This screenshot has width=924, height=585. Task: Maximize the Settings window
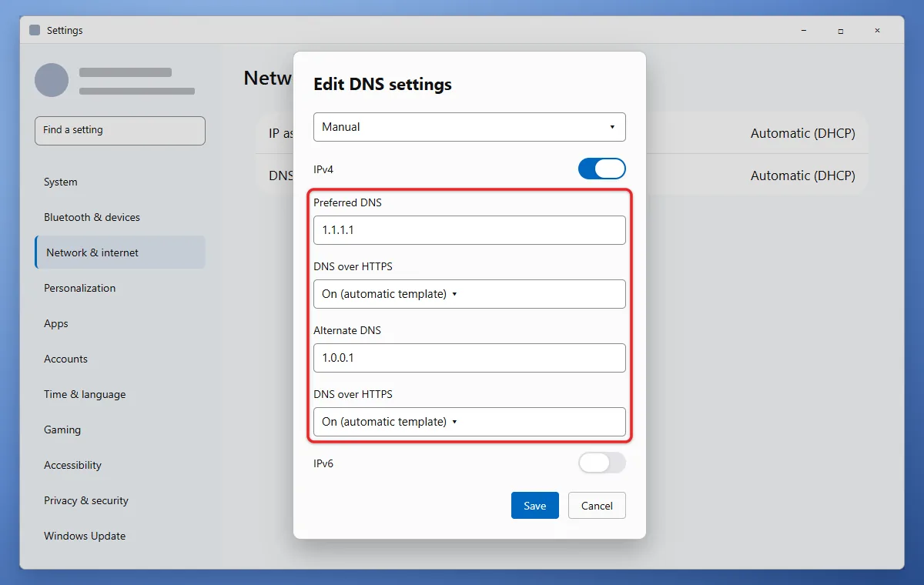click(x=841, y=31)
